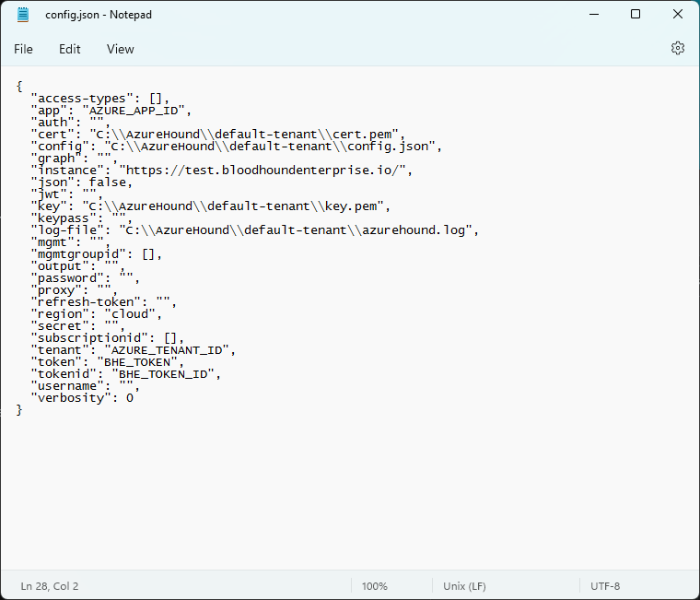Click the "mgmt": "" line
700x600 pixels.
[x=71, y=242]
